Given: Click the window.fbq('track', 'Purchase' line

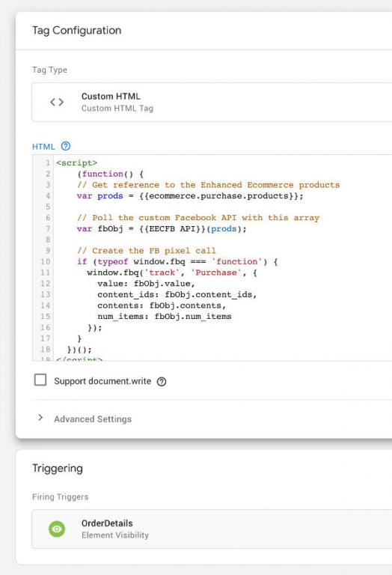Looking at the screenshot, I should point(172,273).
